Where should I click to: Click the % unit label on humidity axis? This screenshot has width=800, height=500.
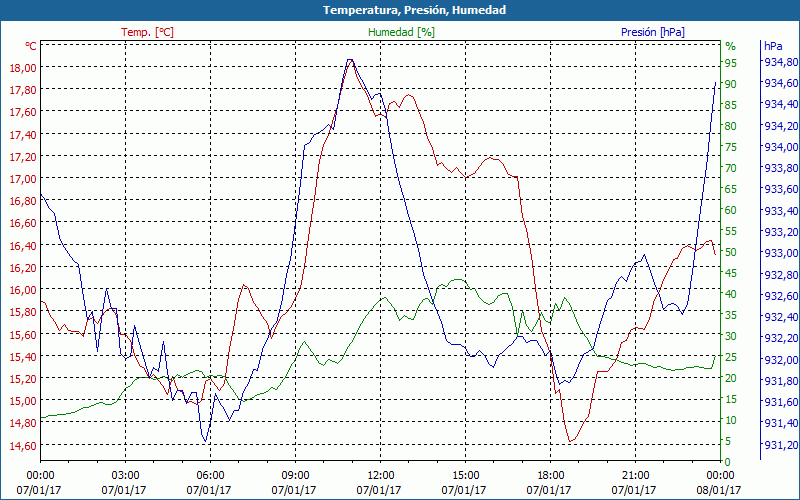pos(730,46)
